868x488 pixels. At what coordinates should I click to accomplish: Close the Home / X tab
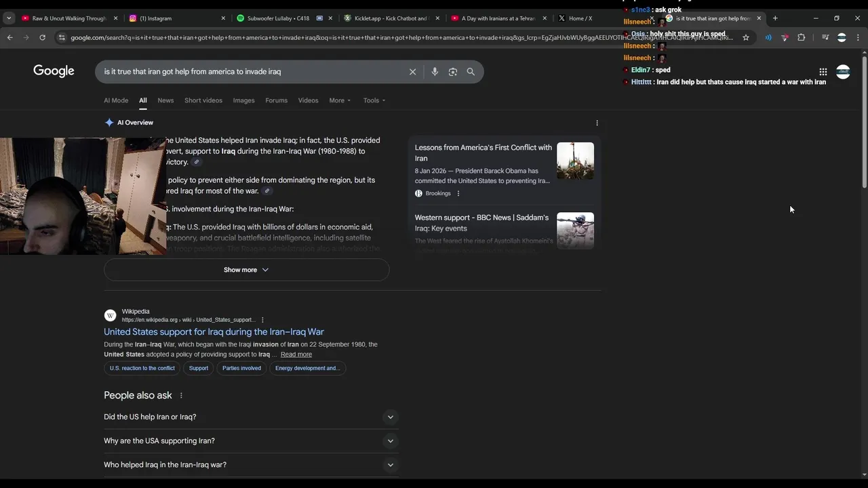(652, 18)
